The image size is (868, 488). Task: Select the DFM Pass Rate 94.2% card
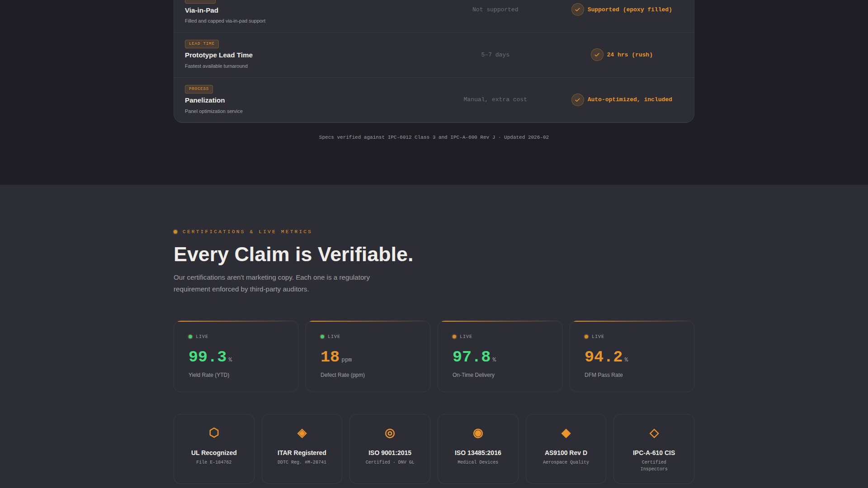pos(632,357)
